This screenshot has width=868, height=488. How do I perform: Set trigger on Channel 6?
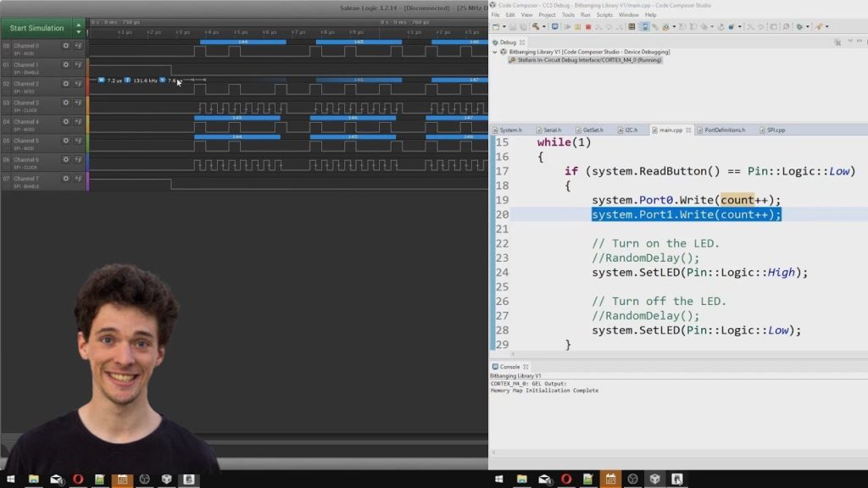78,159
